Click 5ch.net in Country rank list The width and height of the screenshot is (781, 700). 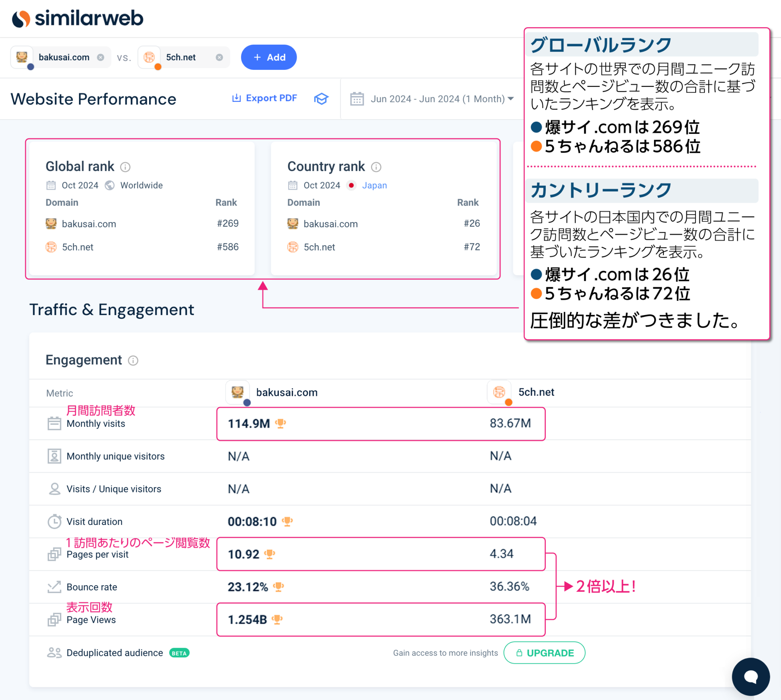point(319,247)
